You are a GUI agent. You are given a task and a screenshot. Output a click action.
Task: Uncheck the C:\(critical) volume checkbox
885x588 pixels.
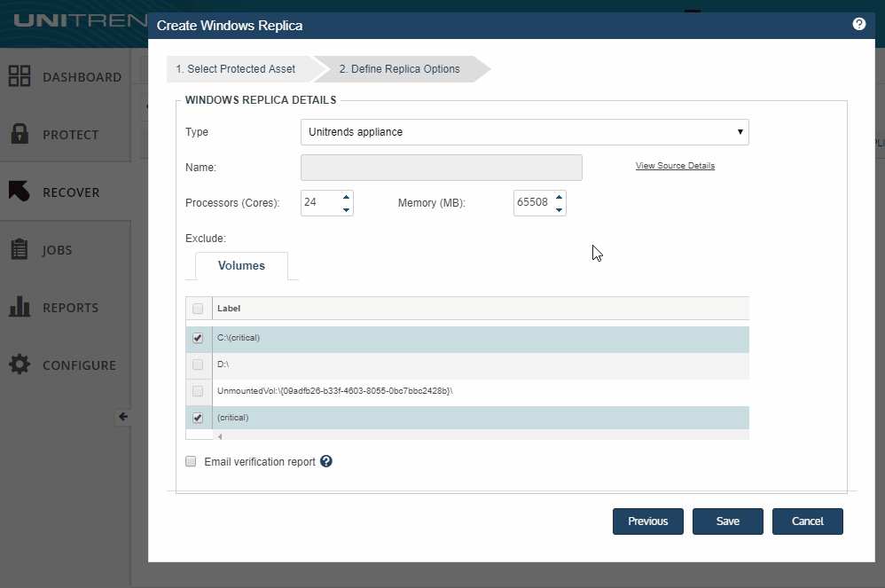198,338
